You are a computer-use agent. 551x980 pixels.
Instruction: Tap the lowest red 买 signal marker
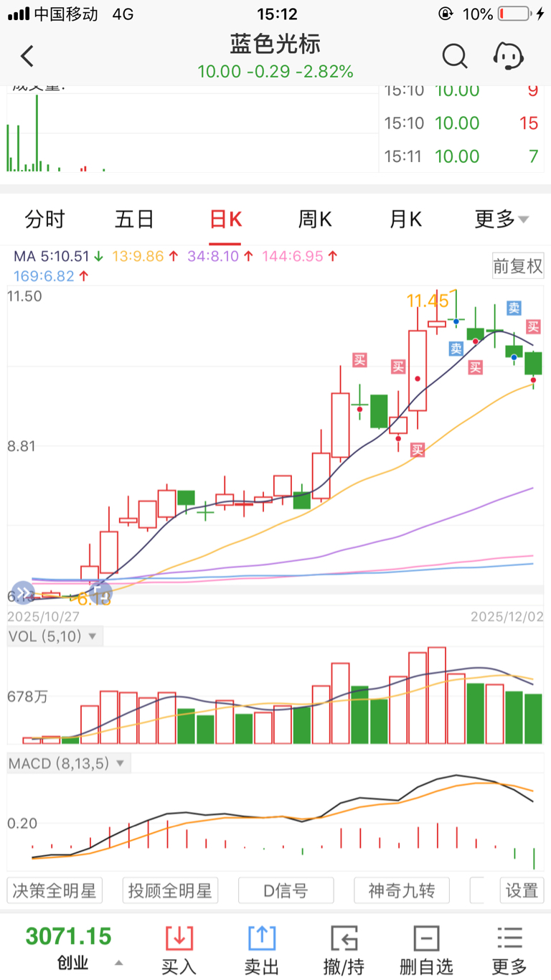[x=418, y=450]
